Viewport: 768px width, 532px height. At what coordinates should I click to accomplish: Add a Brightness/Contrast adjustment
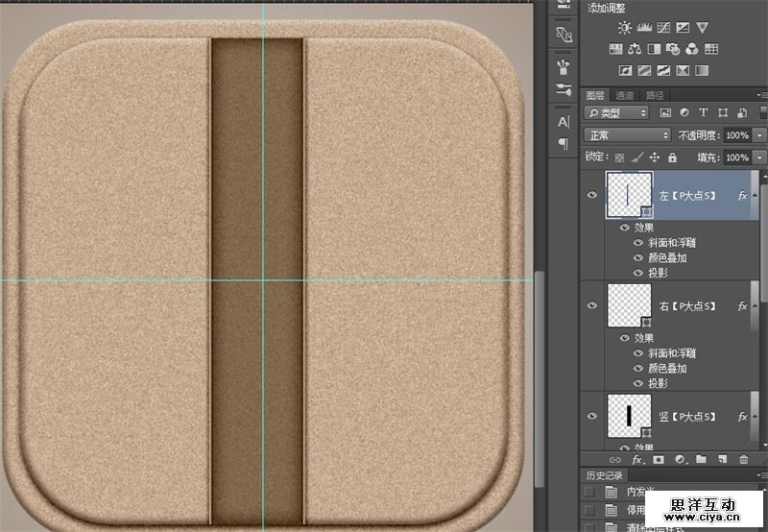625,28
